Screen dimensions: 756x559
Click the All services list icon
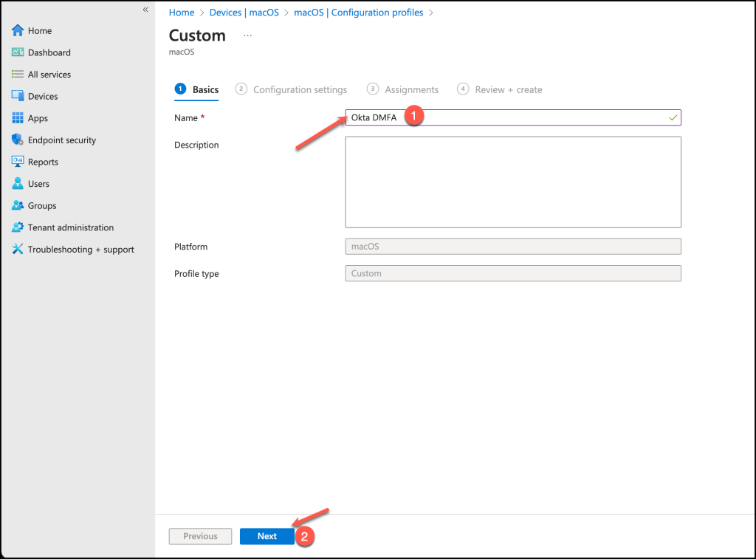tap(18, 75)
